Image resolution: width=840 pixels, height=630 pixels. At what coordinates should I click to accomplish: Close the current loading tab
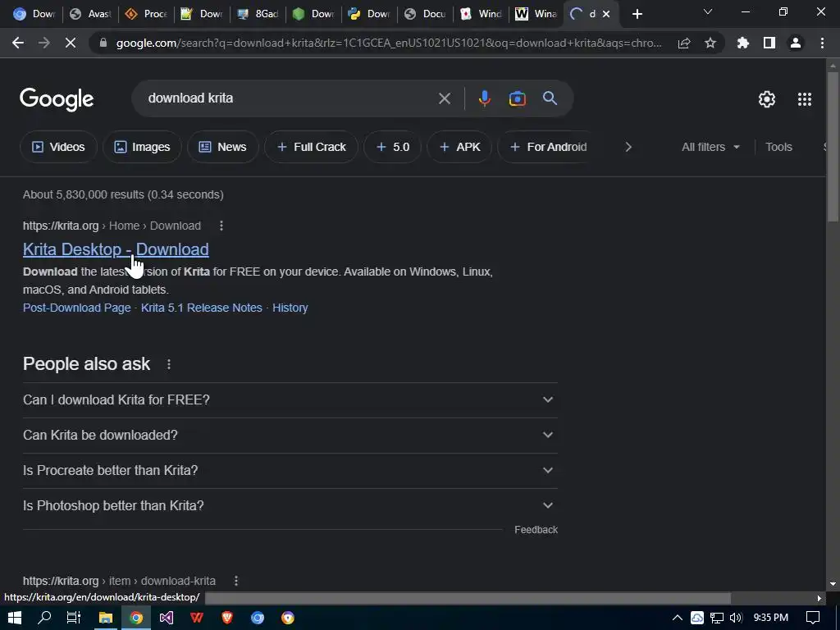pos(606,14)
